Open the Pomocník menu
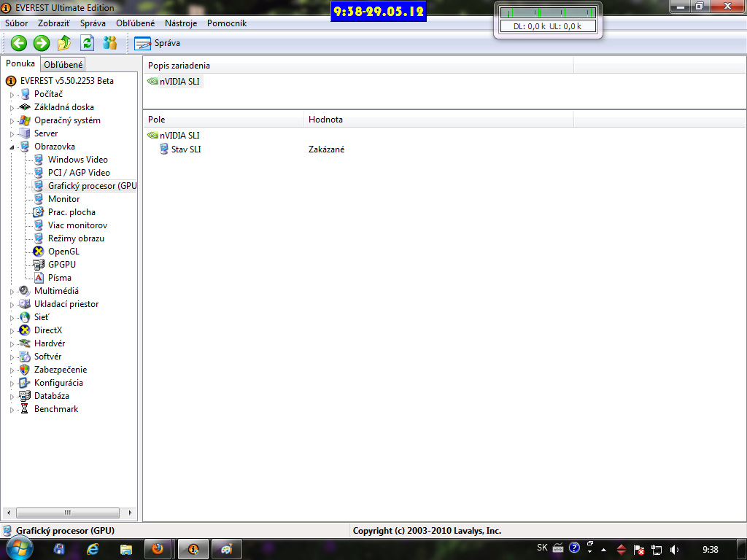Viewport: 747px width, 560px height. pos(227,23)
